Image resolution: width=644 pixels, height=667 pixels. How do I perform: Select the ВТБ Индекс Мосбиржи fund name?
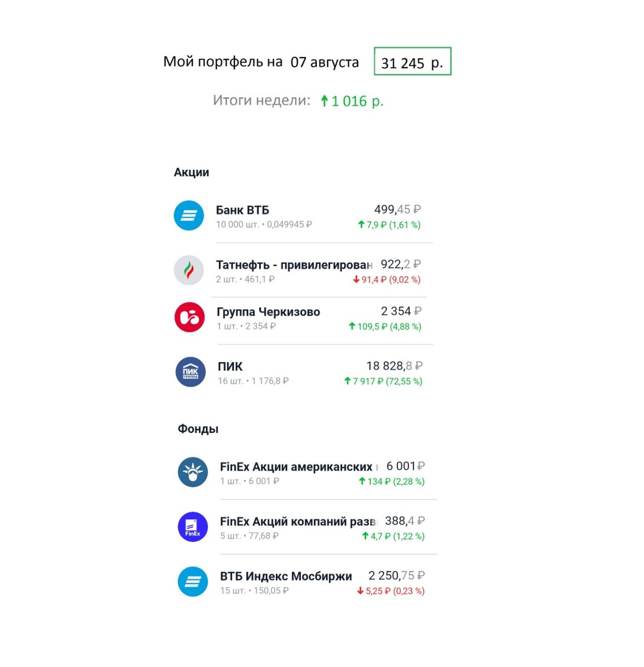tap(286, 576)
